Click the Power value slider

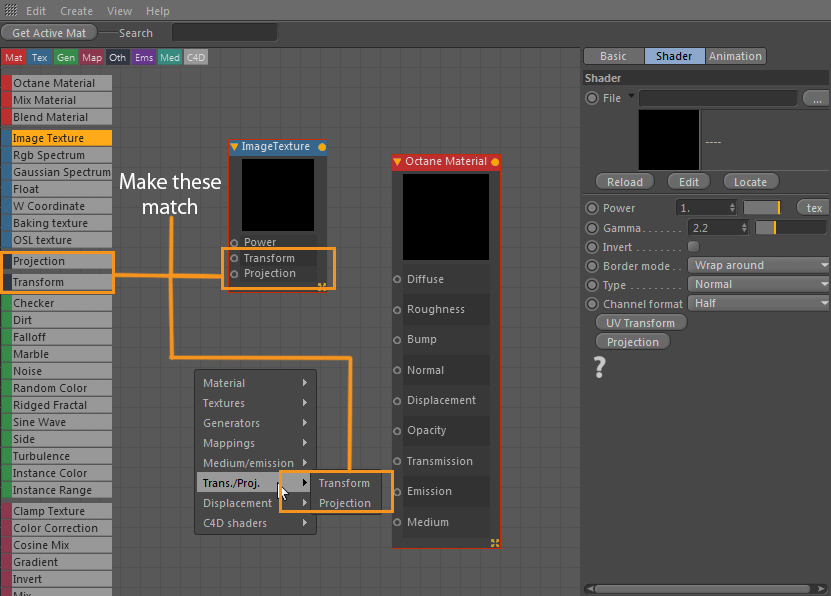click(x=763, y=208)
